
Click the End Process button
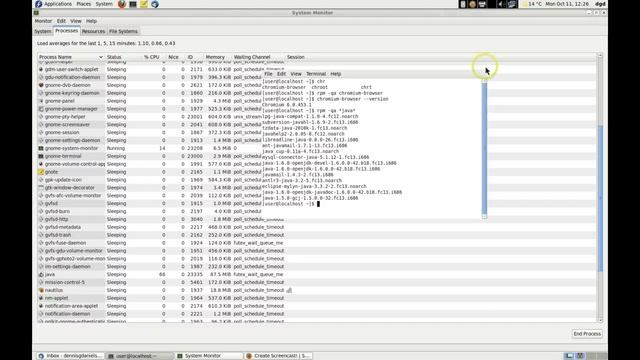[587, 334]
